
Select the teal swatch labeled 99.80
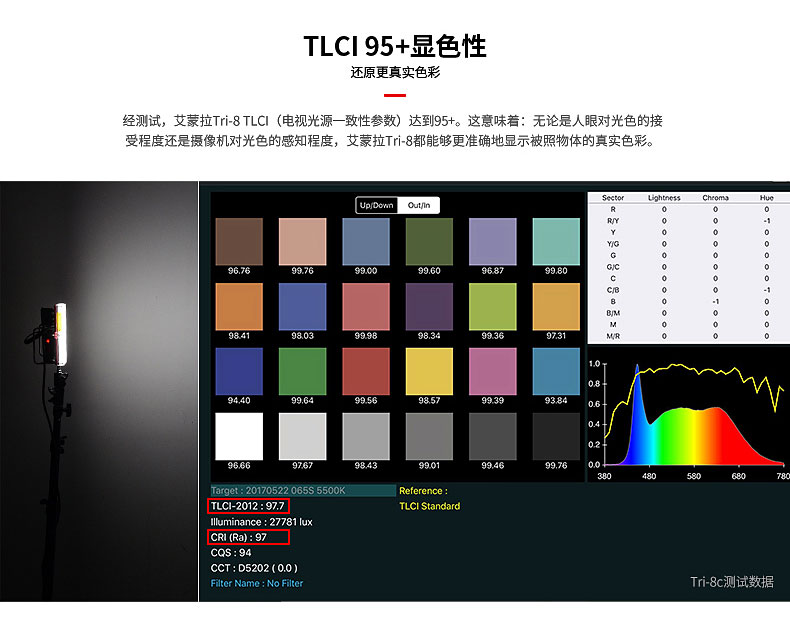click(x=556, y=242)
